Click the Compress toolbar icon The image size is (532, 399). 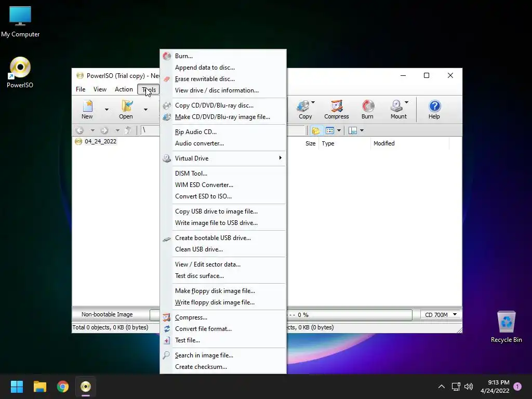pos(336,109)
